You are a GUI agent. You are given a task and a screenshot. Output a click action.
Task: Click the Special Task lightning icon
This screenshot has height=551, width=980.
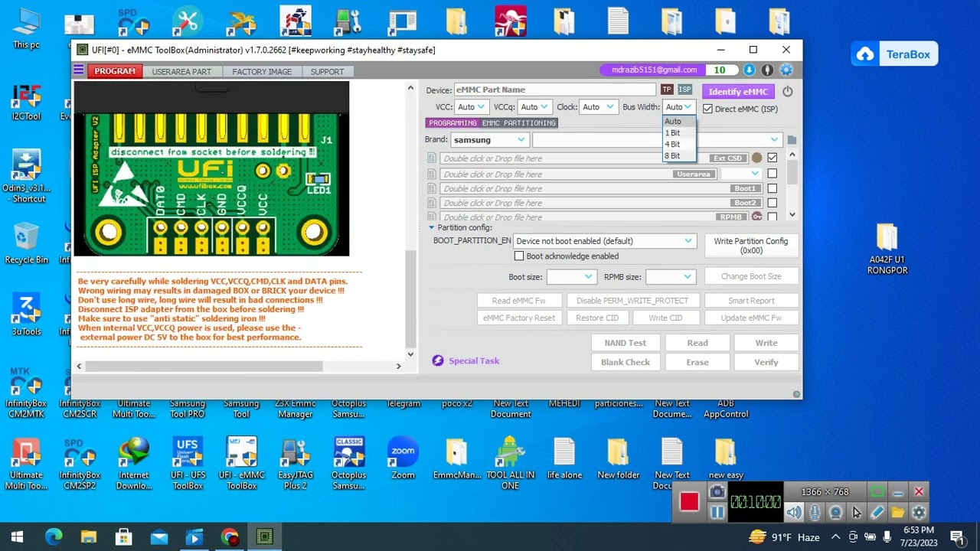tap(438, 360)
